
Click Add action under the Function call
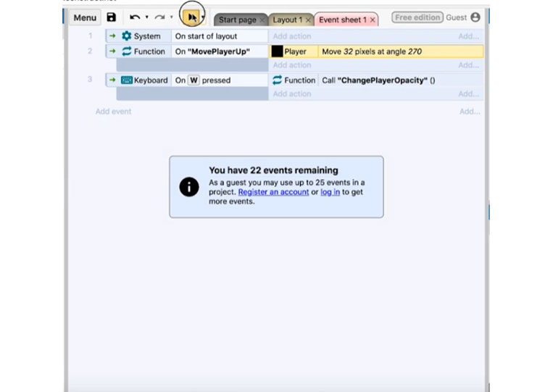pos(292,94)
